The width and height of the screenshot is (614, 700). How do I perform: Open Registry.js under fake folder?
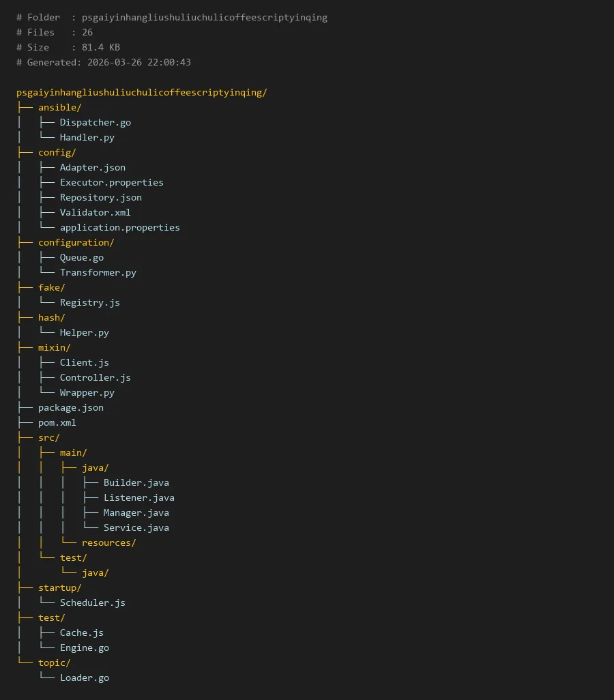[89, 302]
